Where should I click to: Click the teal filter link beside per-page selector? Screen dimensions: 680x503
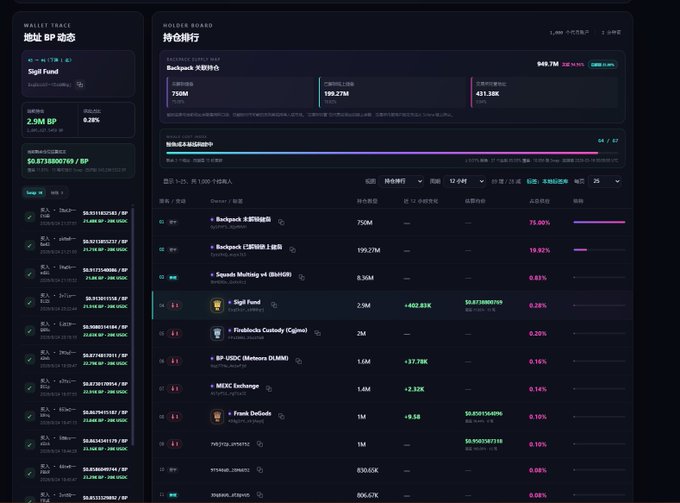(x=547, y=181)
